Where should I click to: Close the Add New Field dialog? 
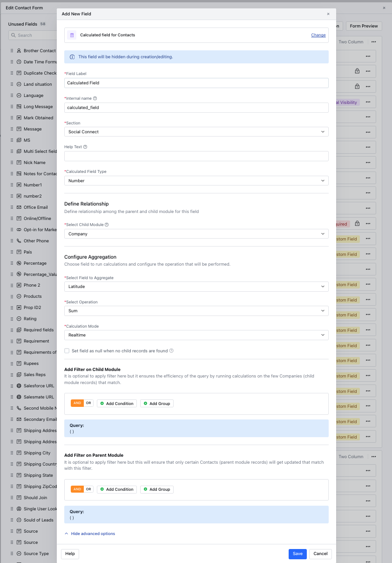328,14
